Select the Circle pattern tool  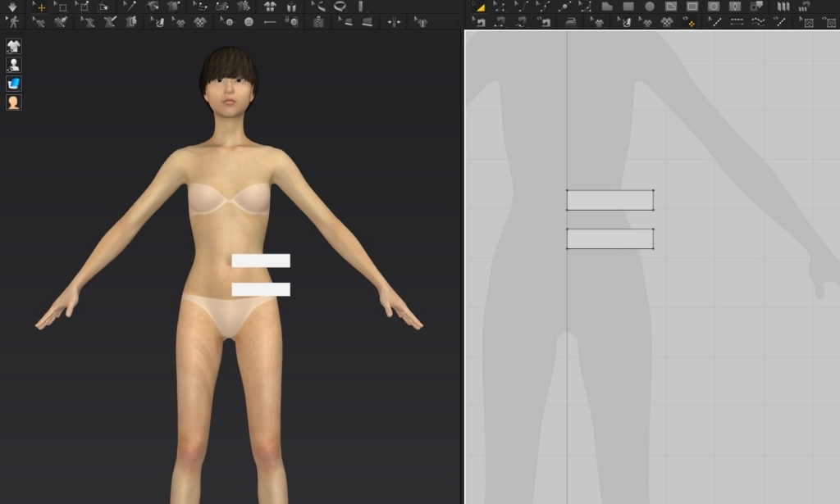click(x=650, y=7)
